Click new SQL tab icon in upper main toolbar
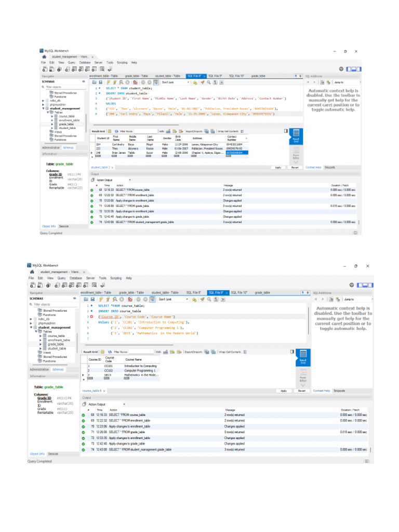Screen dimensions: 399x532 [x=45, y=69]
